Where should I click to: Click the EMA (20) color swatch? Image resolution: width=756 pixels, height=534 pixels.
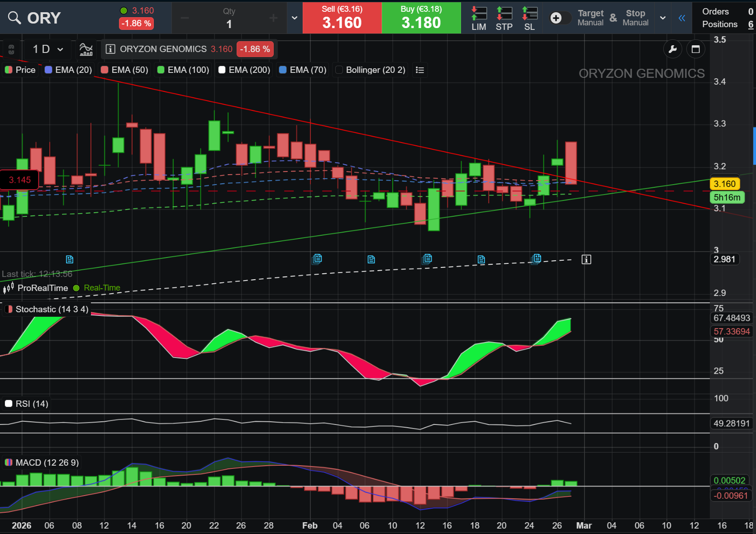(x=48, y=70)
